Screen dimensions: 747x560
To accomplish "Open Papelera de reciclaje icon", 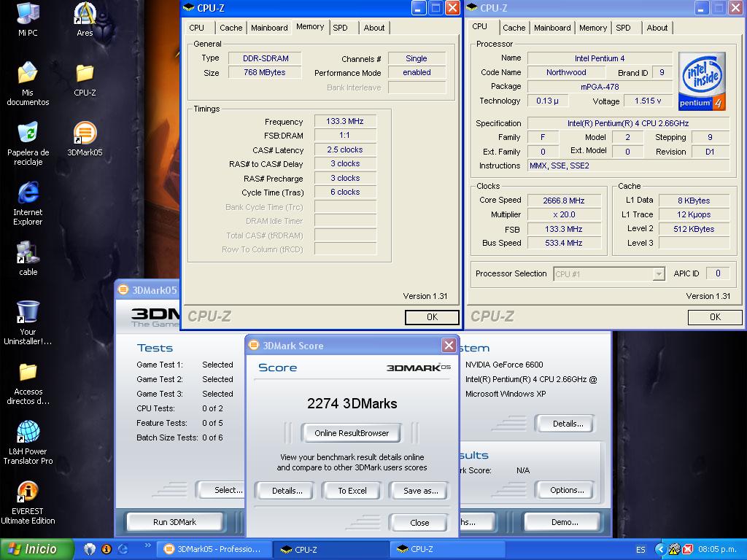I will (x=28, y=134).
